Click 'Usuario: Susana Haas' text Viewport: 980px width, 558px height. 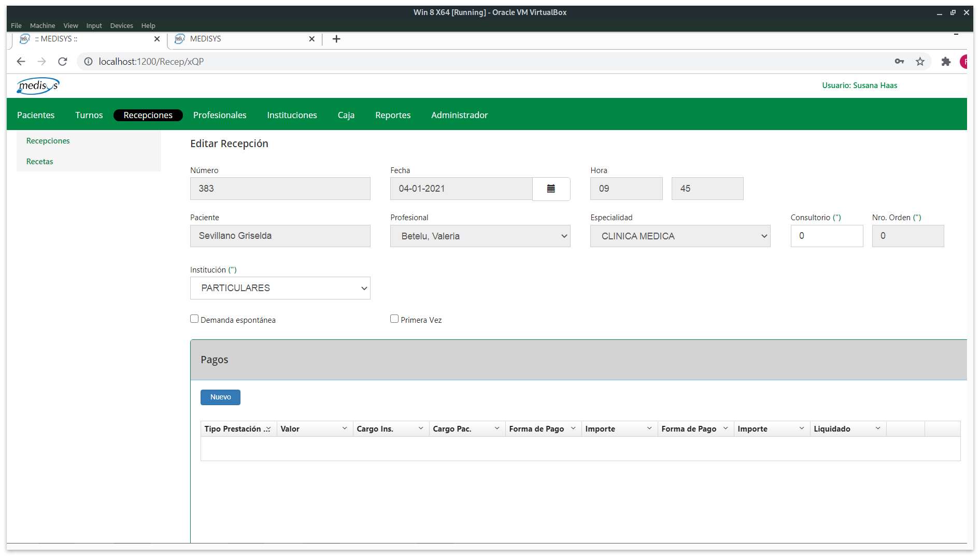(x=859, y=85)
